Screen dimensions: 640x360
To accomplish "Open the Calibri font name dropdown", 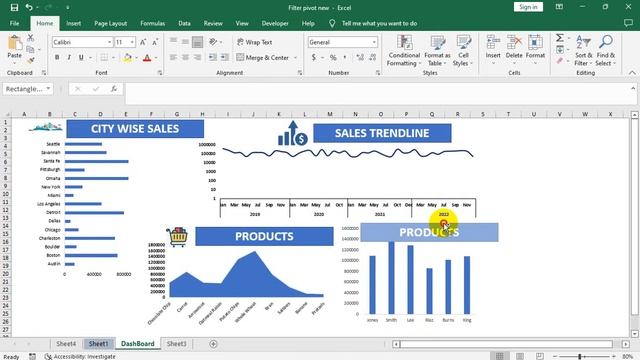I will coord(110,42).
